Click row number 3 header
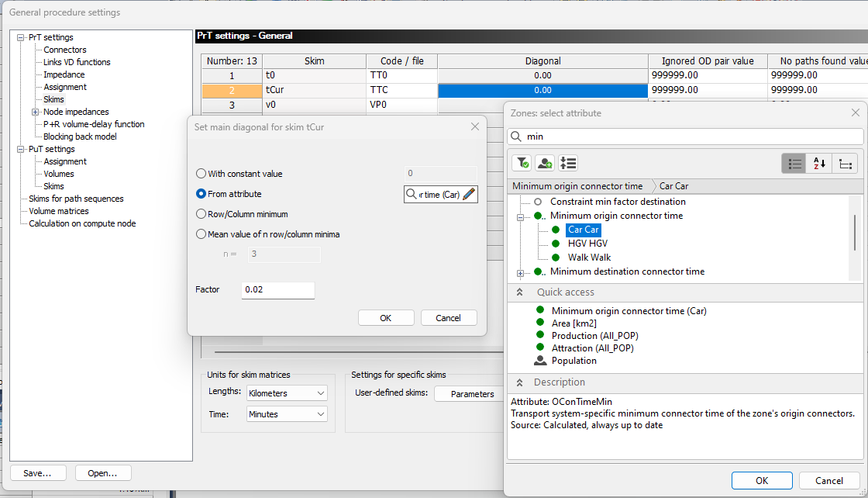Screen dimensions: 868x498 (x=232, y=105)
